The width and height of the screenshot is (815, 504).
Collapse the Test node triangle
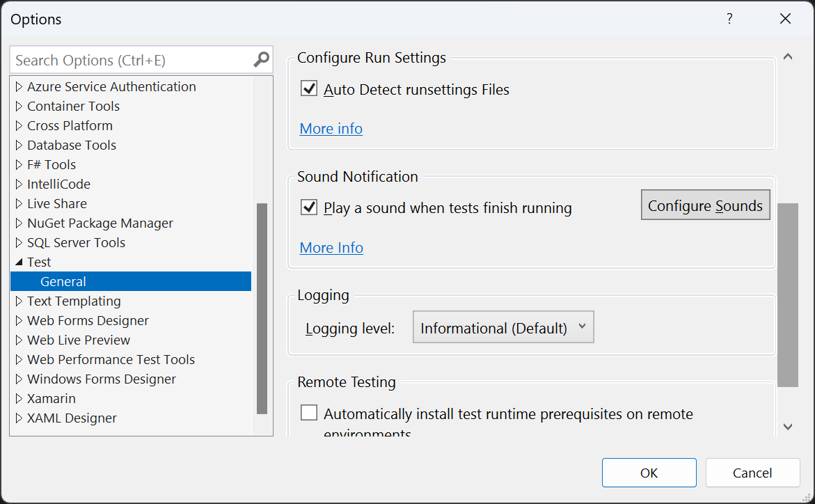coord(19,262)
